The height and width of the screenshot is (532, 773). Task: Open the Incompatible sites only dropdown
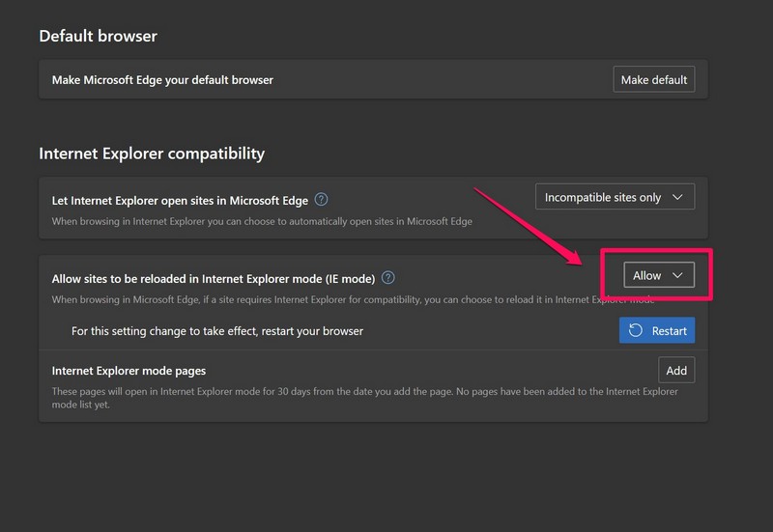(615, 197)
